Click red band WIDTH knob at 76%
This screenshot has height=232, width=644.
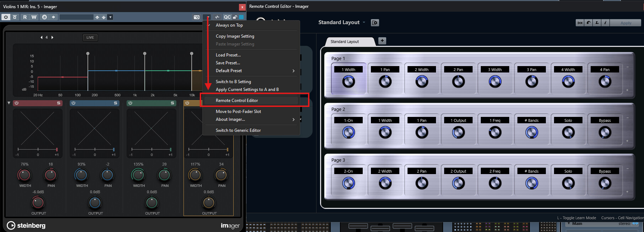pyautogui.click(x=24, y=175)
